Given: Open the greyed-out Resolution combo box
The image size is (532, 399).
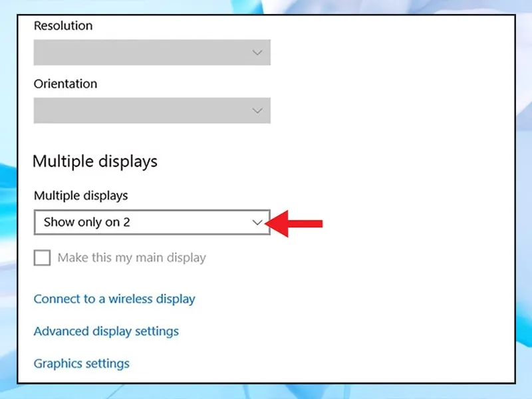Looking at the screenshot, I should [x=152, y=53].
